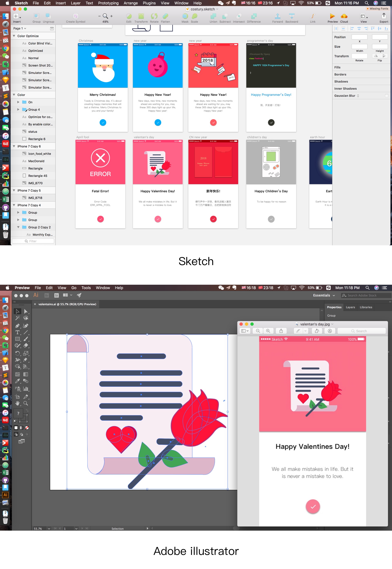
Task: Click the Union boolean icon in Sketch
Action: (213, 16)
